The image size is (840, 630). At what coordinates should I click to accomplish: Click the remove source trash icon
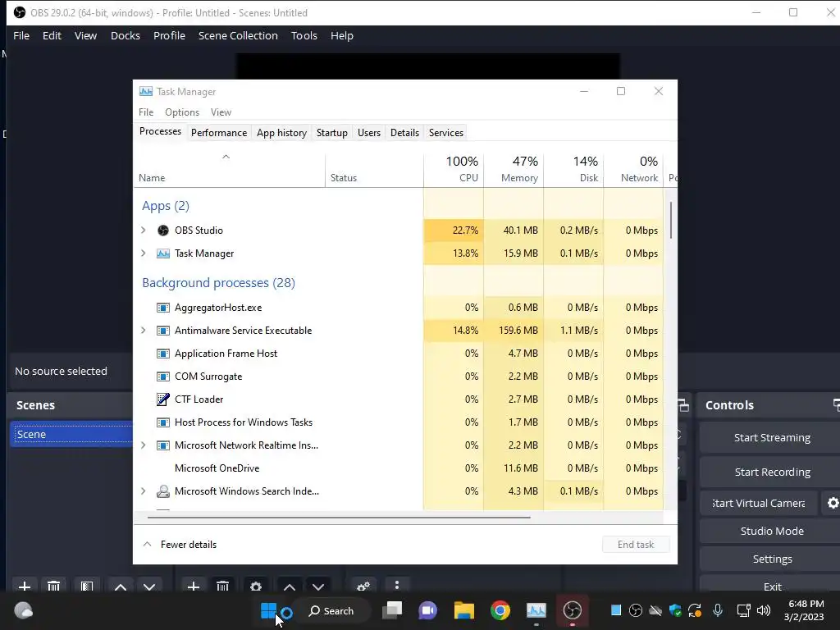223,587
